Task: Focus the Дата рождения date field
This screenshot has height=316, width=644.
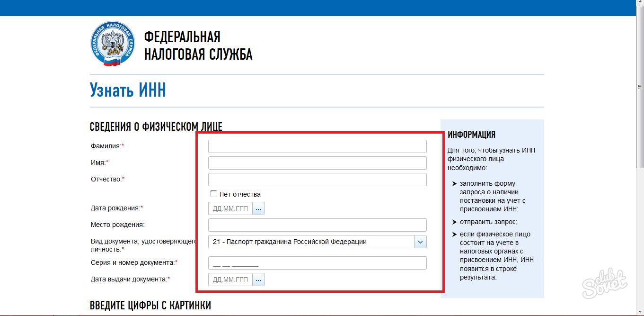Action: (x=230, y=208)
